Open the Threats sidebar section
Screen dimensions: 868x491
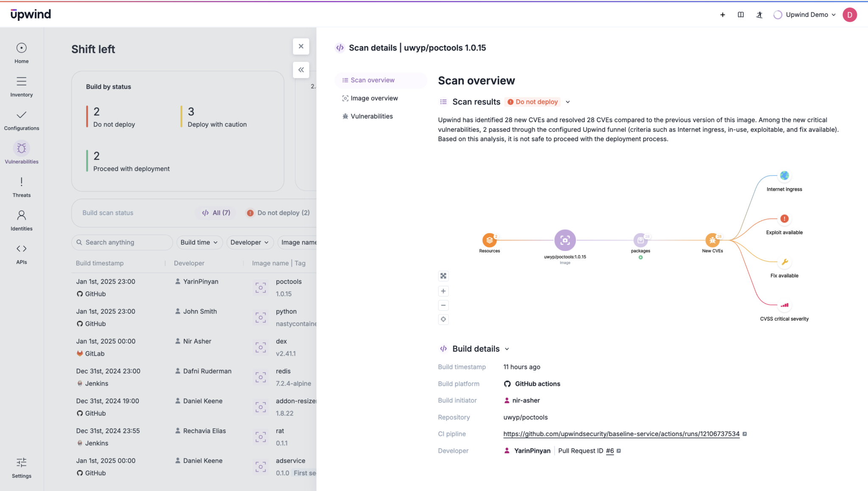[x=21, y=187]
